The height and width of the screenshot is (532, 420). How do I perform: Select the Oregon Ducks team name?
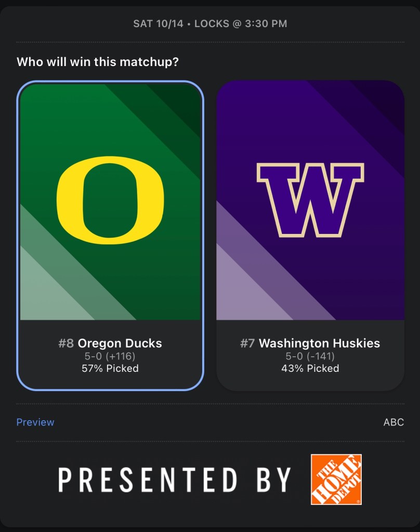(120, 343)
